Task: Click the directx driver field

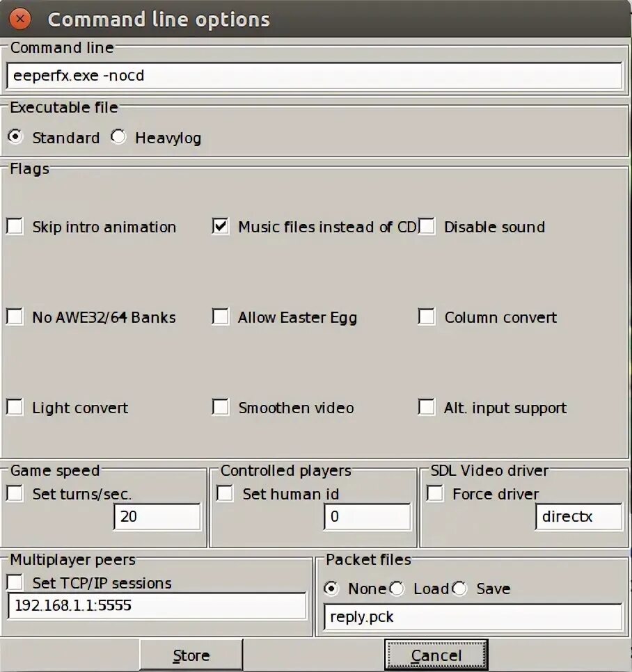Action: click(x=579, y=516)
